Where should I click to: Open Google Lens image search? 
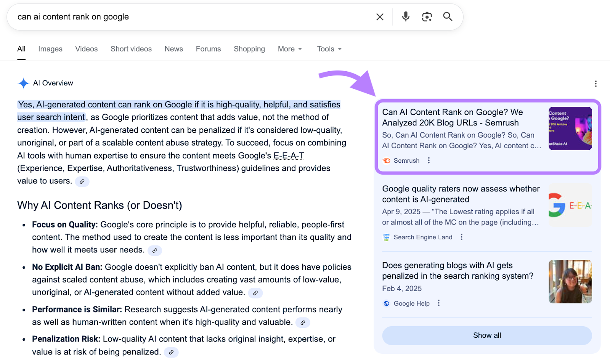[427, 16]
